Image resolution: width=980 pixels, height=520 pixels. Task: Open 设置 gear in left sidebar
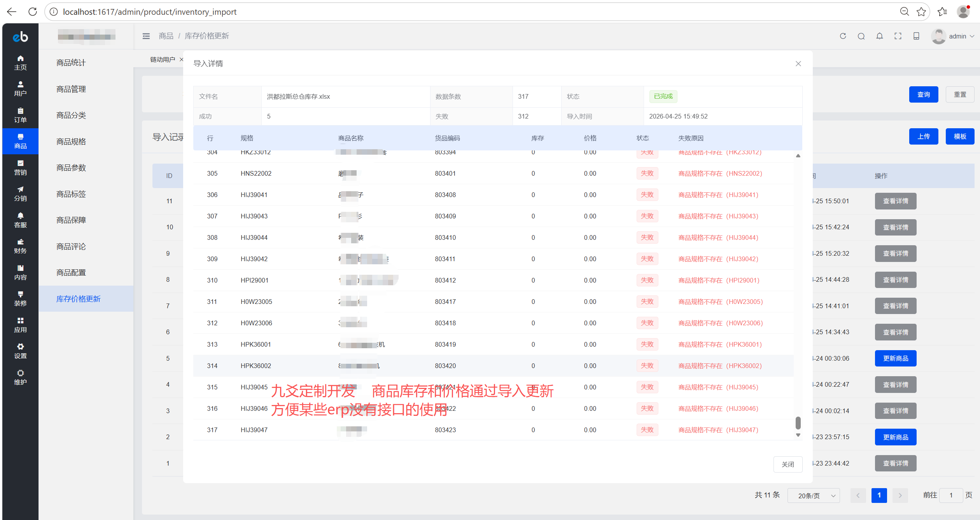tap(20, 351)
